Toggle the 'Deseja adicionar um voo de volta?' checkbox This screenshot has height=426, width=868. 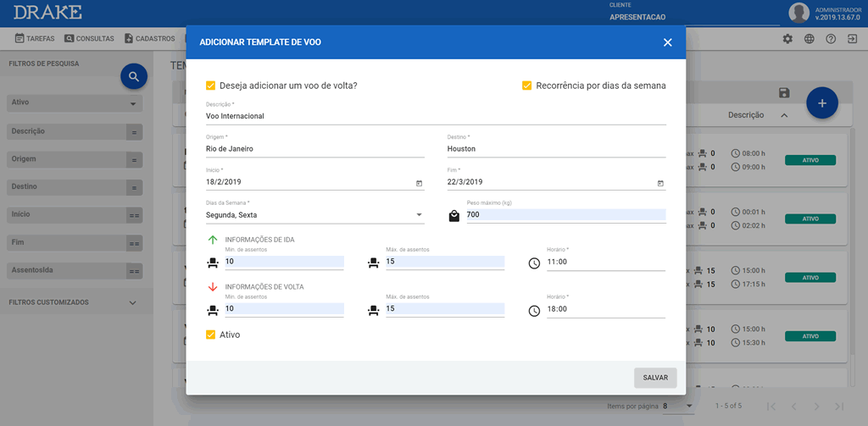coord(210,86)
